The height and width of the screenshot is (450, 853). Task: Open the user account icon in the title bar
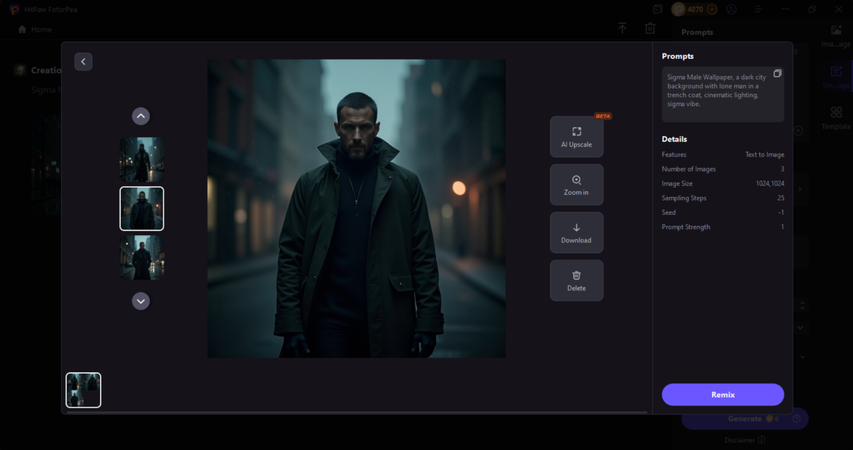(732, 9)
